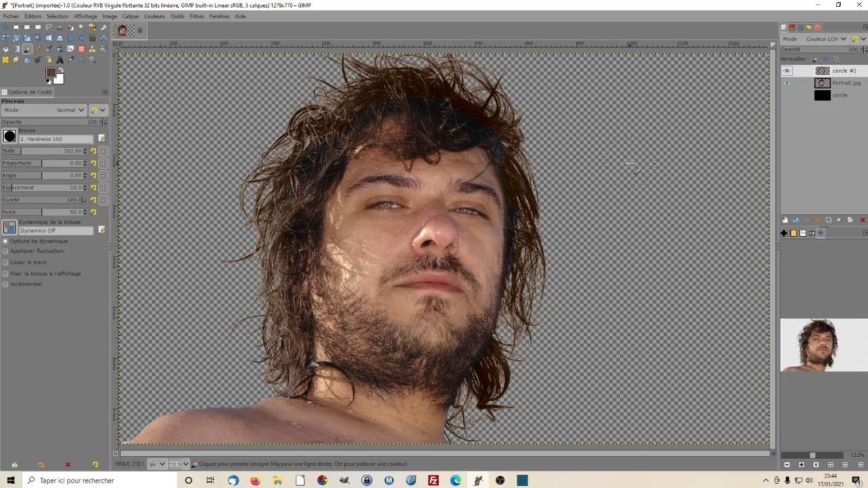Select the Heal tool
Viewport: 868px width, 488px height.
[5, 60]
